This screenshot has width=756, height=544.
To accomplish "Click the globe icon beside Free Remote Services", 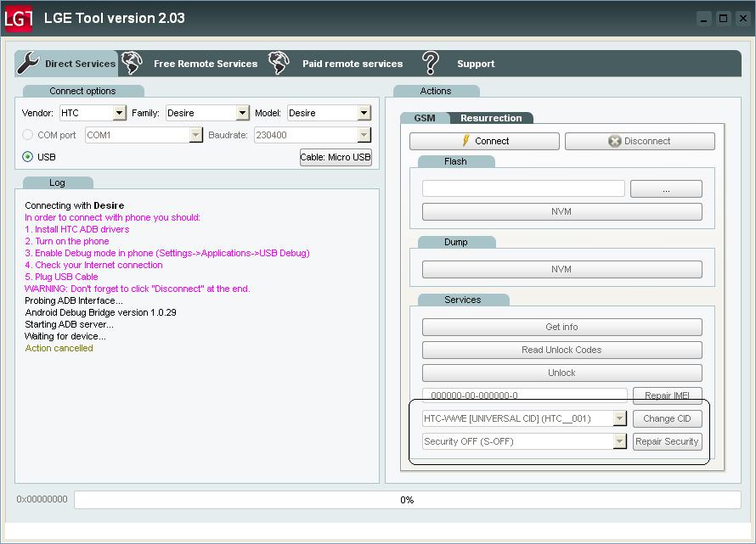I will pos(132,63).
